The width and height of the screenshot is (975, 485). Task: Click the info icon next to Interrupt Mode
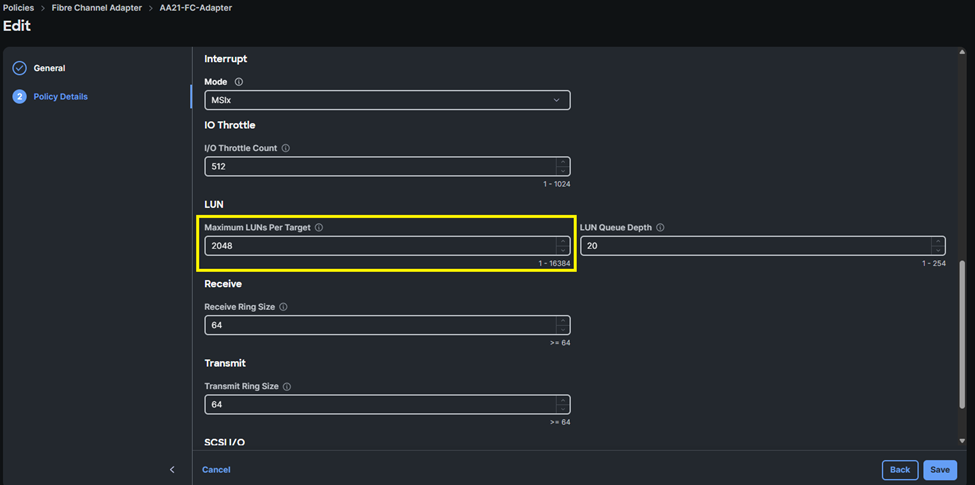pos(239,82)
